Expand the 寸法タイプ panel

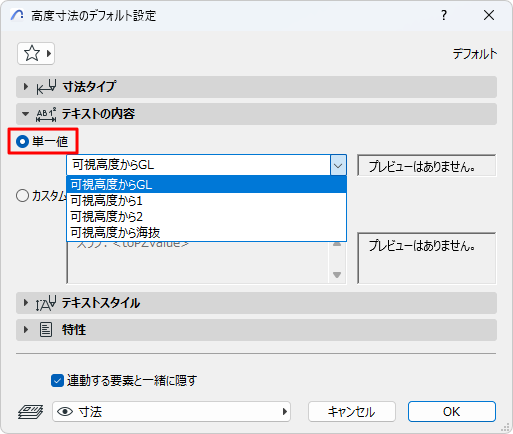pyautogui.click(x=26, y=87)
